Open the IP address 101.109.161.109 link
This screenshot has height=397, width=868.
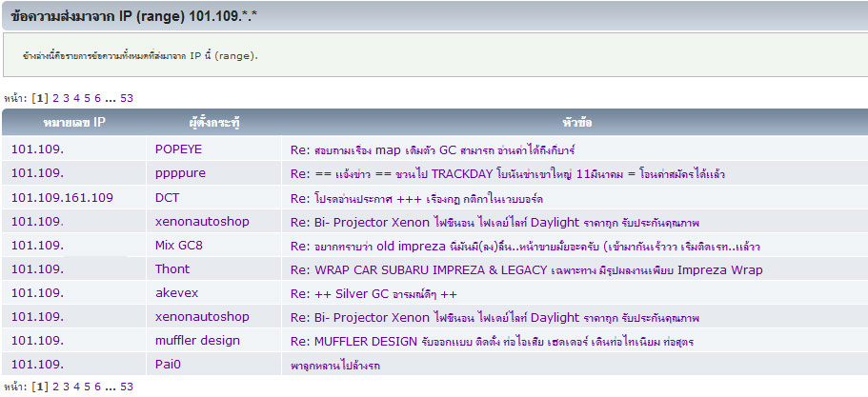tap(62, 197)
